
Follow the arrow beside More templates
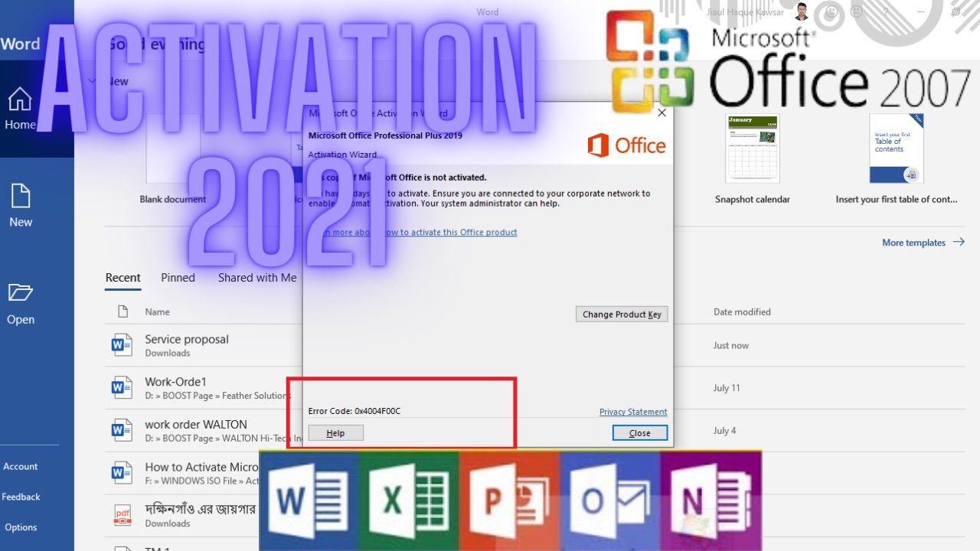959,243
